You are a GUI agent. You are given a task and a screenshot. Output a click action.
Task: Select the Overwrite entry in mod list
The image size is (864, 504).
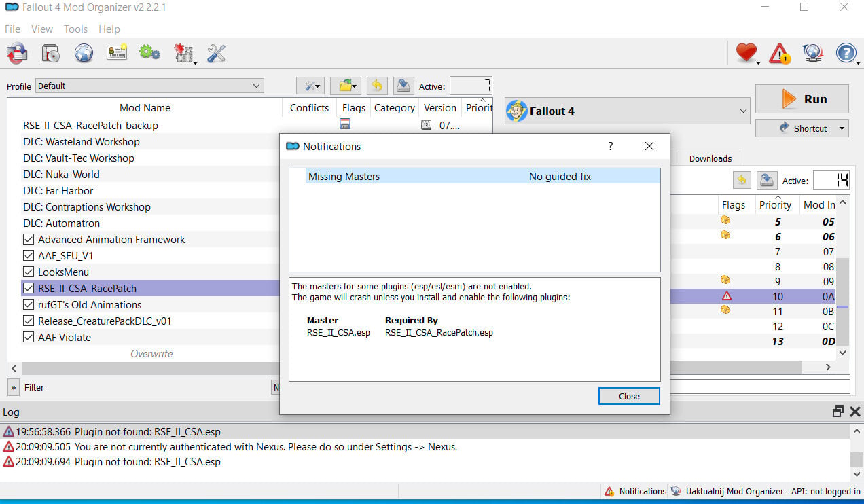(151, 353)
